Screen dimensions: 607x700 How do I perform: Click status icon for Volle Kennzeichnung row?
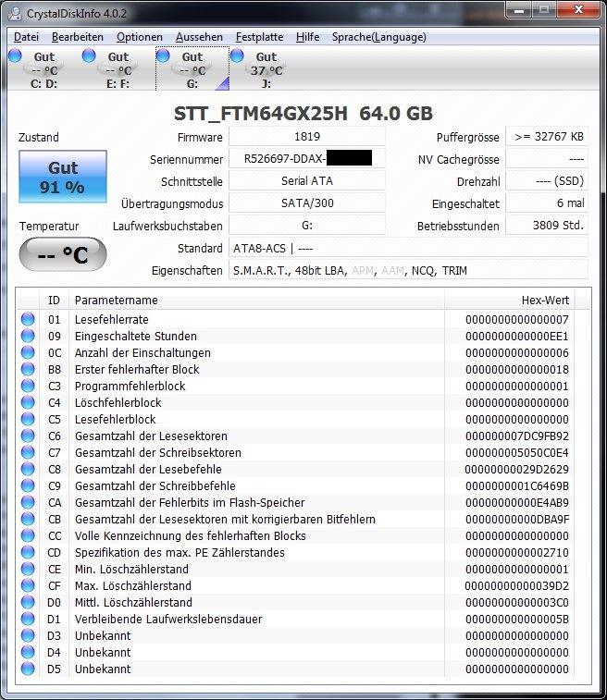point(28,535)
